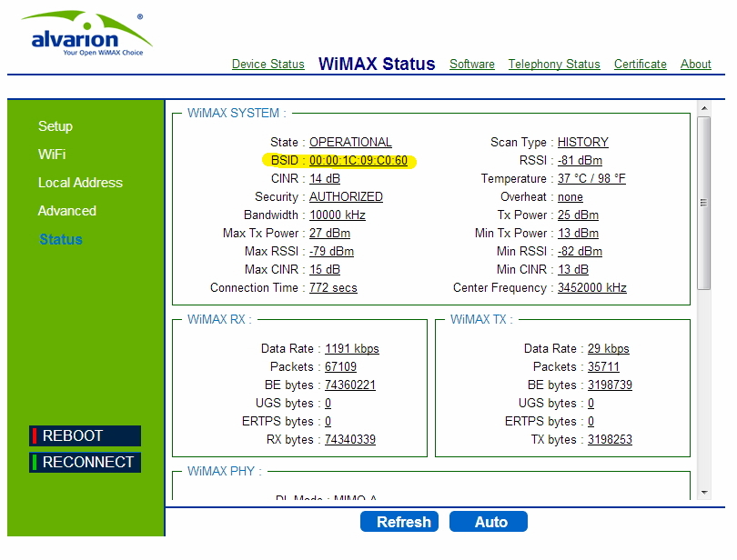Click the TX Packets value 35711
The width and height of the screenshot is (737, 560).
[x=603, y=366]
